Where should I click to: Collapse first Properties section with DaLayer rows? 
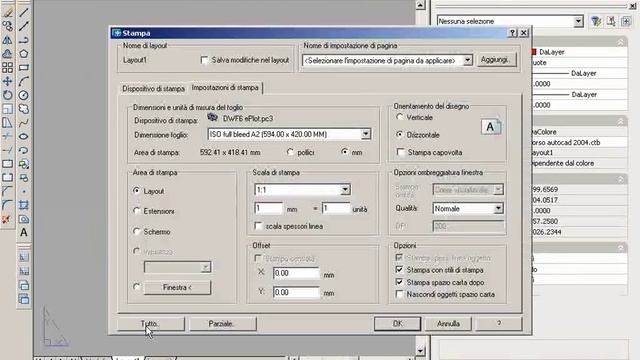click(621, 42)
